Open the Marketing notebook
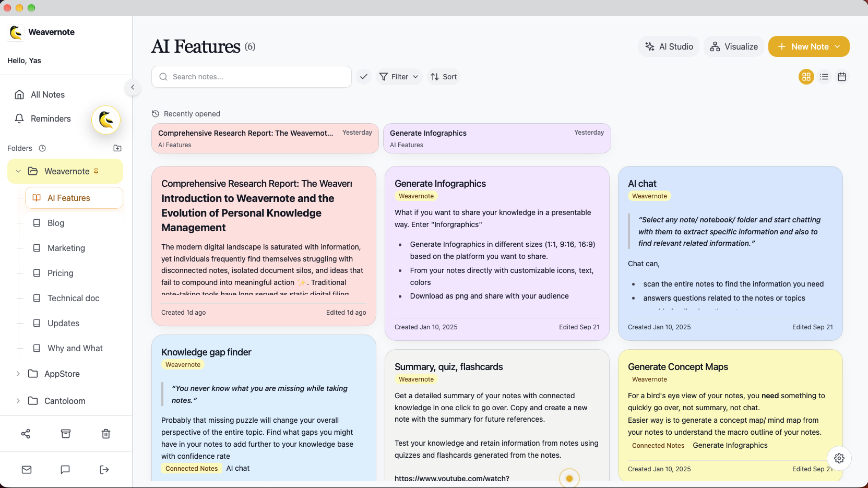Image resolution: width=868 pixels, height=488 pixels. pyautogui.click(x=74, y=248)
